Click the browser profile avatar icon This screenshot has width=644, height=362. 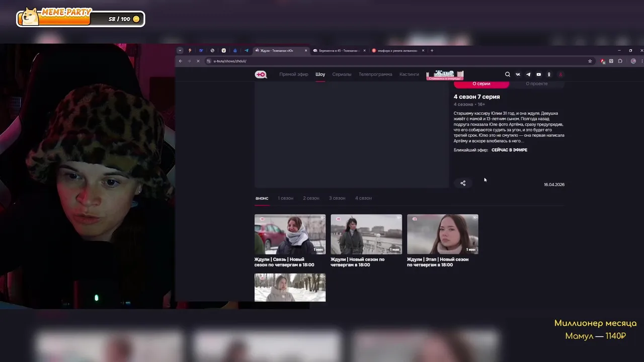click(633, 61)
